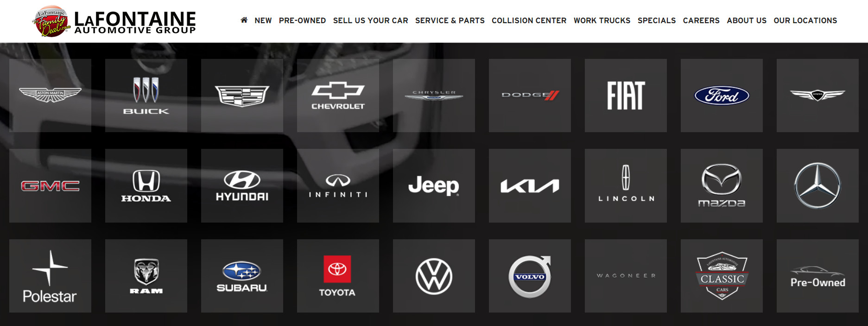Open the SERVICE & PARTS menu
This screenshot has height=326, width=868.
click(450, 20)
